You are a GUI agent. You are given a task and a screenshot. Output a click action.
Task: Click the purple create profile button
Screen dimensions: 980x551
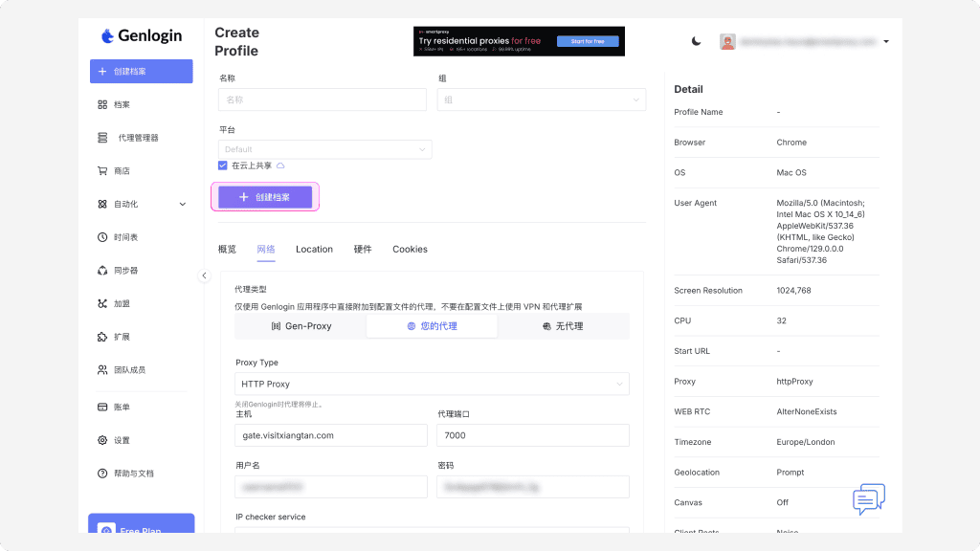click(265, 197)
